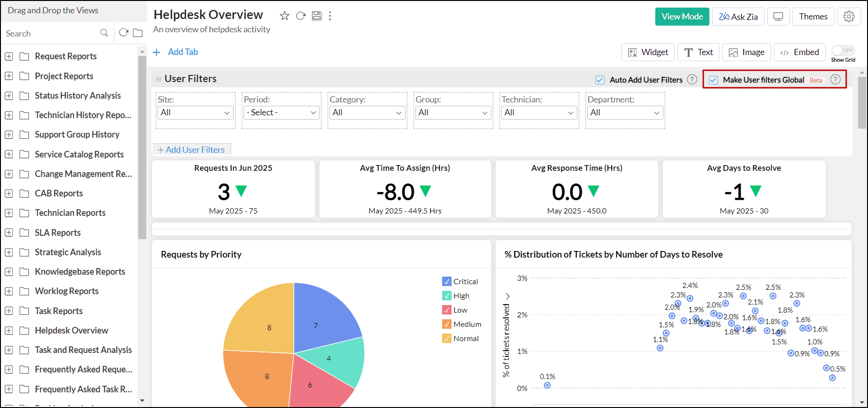Click the presentation mode monitor icon
The width and height of the screenshot is (868, 408).
tap(778, 17)
